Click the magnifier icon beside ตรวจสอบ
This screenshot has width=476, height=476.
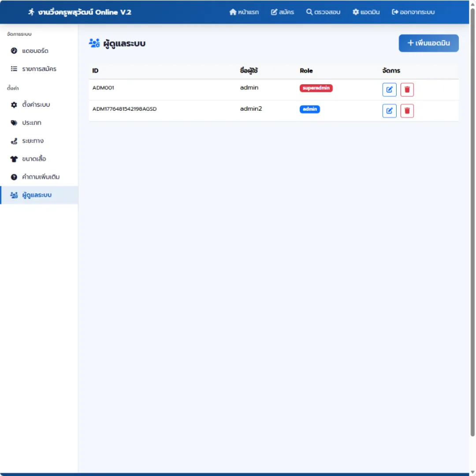click(309, 12)
